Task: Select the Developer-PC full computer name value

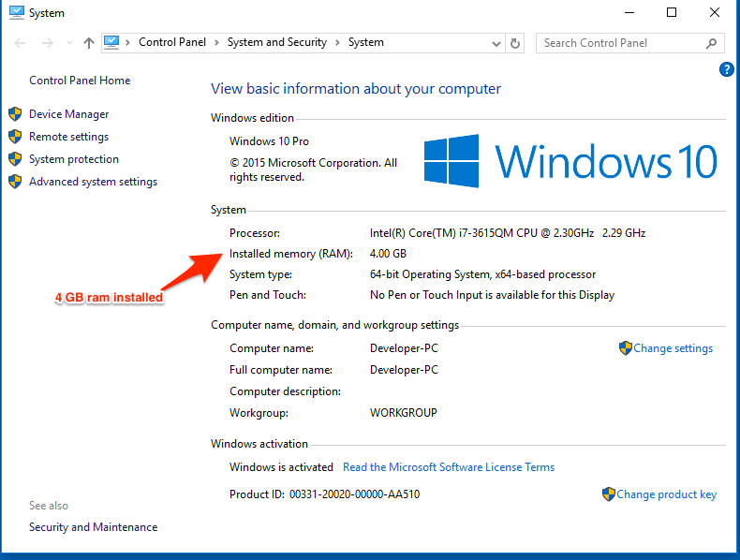Action: tap(404, 370)
